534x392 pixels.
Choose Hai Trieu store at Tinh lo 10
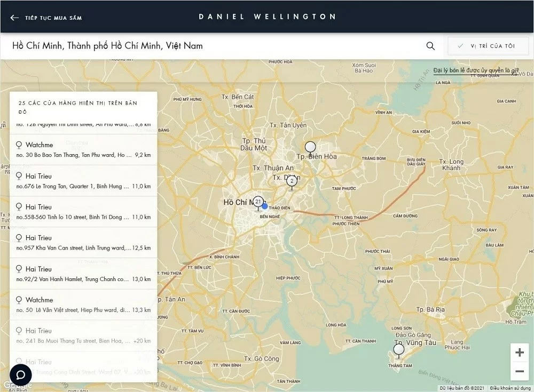tap(83, 212)
